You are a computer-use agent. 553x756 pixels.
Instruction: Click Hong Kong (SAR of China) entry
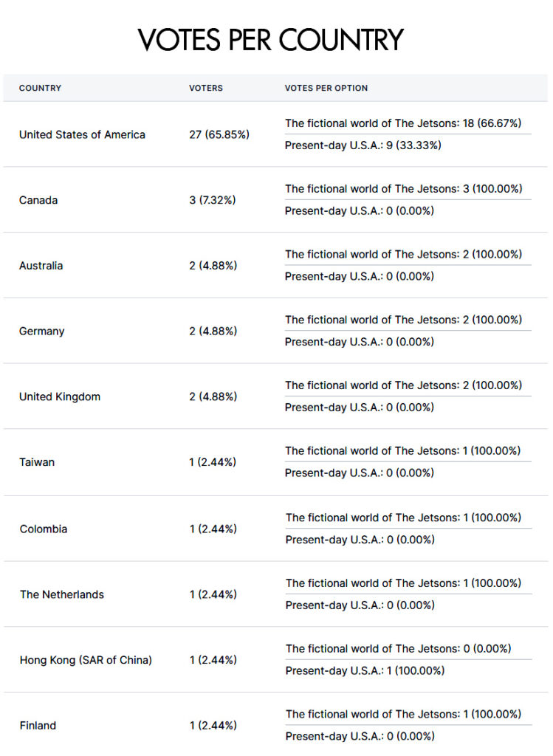pos(86,660)
